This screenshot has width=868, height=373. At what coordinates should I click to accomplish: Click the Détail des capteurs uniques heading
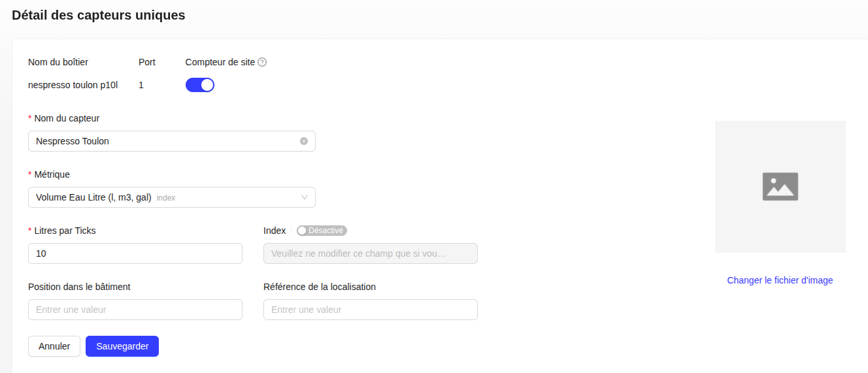[99, 15]
